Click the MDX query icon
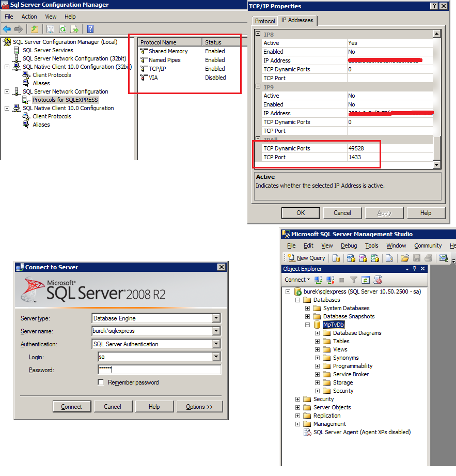The height and width of the screenshot is (476, 456). coord(351,258)
